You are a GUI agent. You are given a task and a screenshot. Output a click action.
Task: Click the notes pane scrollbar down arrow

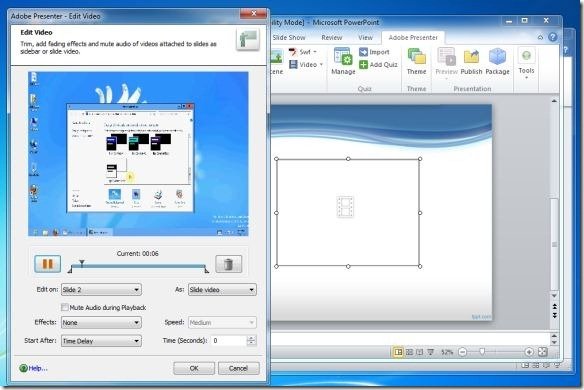(x=554, y=342)
